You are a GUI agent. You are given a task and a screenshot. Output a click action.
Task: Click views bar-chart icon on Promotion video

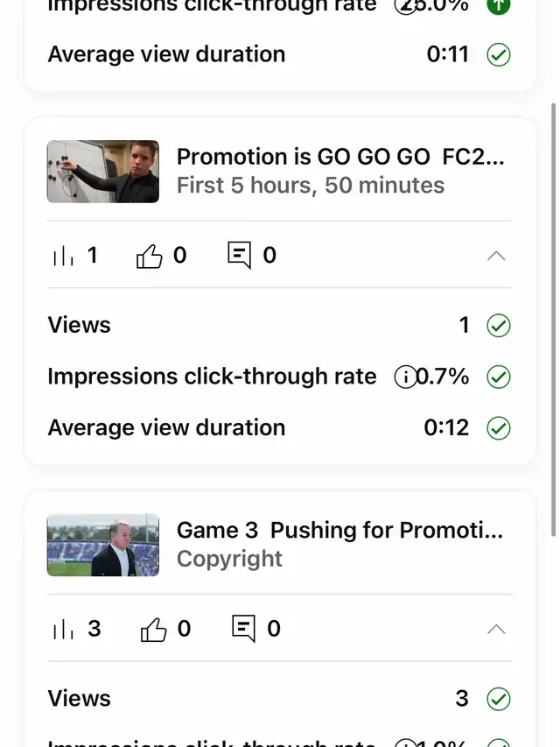(63, 256)
